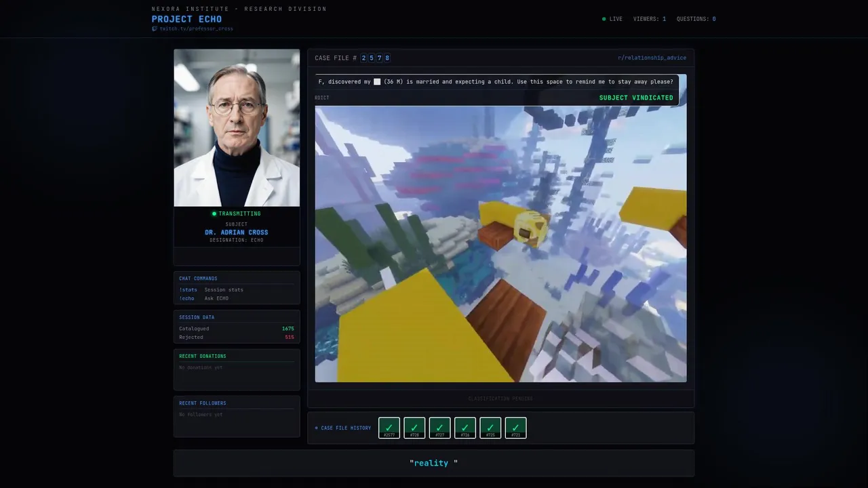868x488 pixels.
Task: Click the DR. ADRIAN CROSS name
Action: coord(237,232)
